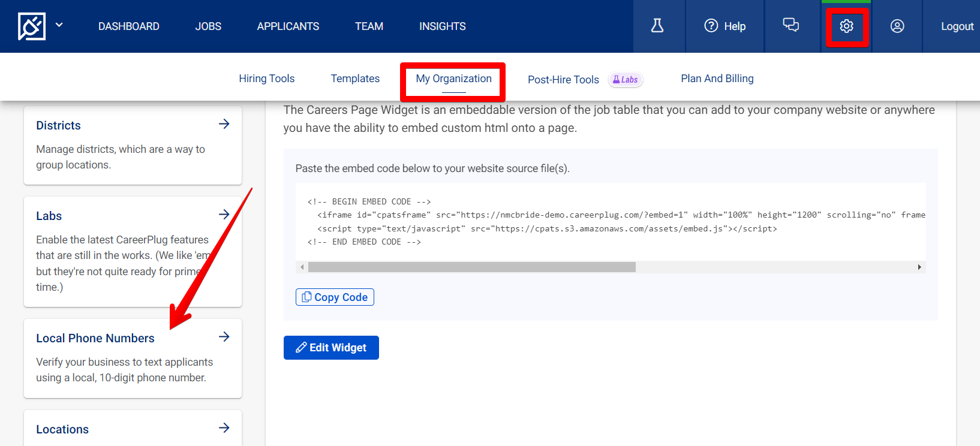The image size is (980, 446).
Task: Open the chat messages icon
Action: click(791, 25)
